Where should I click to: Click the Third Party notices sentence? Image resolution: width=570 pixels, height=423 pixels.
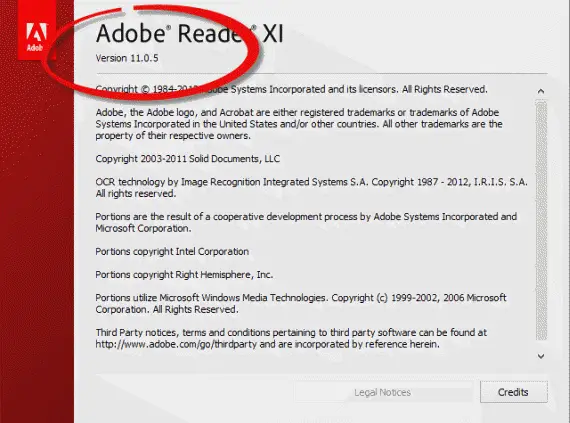[291, 338]
